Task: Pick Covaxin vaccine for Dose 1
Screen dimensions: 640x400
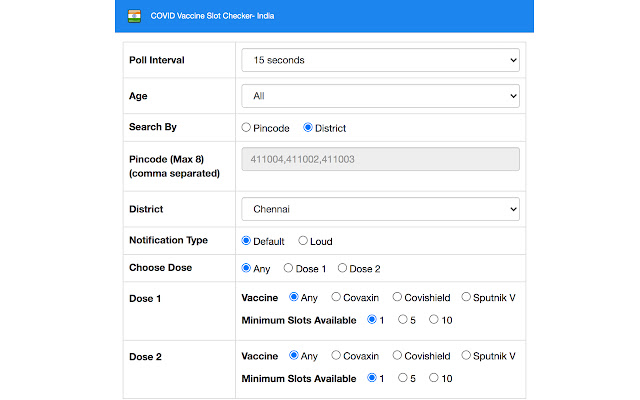Action: tap(335, 297)
